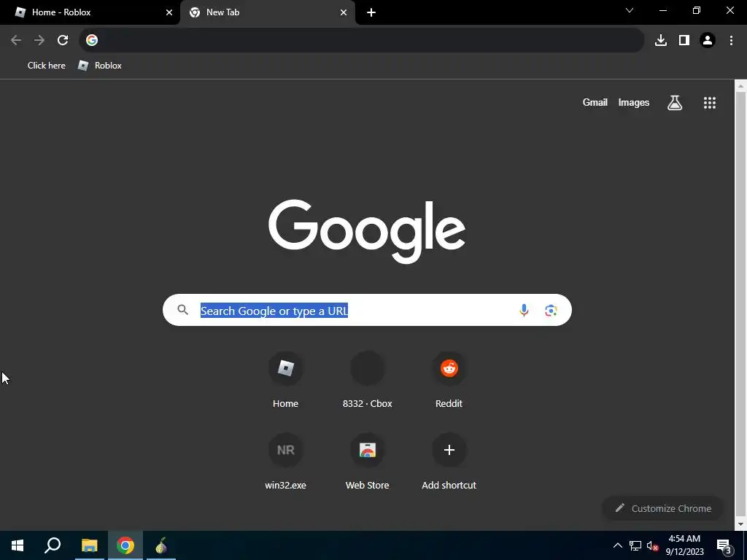
Task: Open the tab search dropdown arrow
Action: (630, 10)
